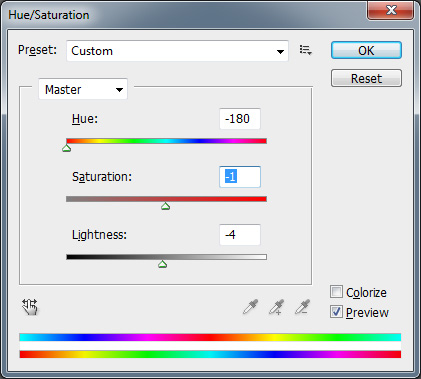Click the Lightness black-to-white slider track
Image resolution: width=421 pixels, height=379 pixels.
pos(166,257)
